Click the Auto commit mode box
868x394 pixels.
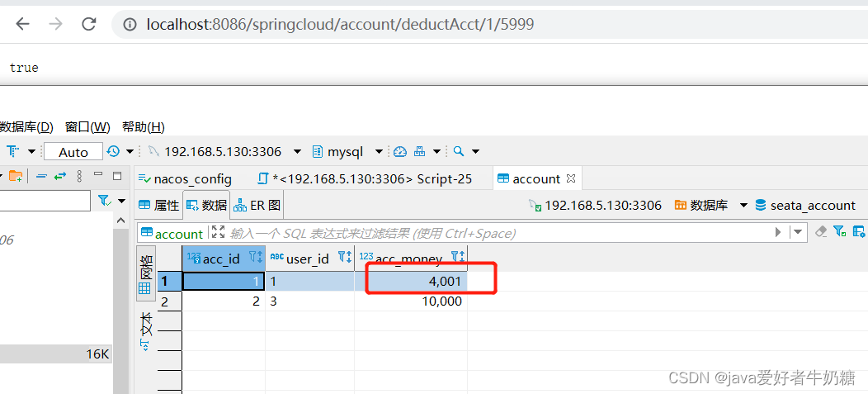point(73,152)
